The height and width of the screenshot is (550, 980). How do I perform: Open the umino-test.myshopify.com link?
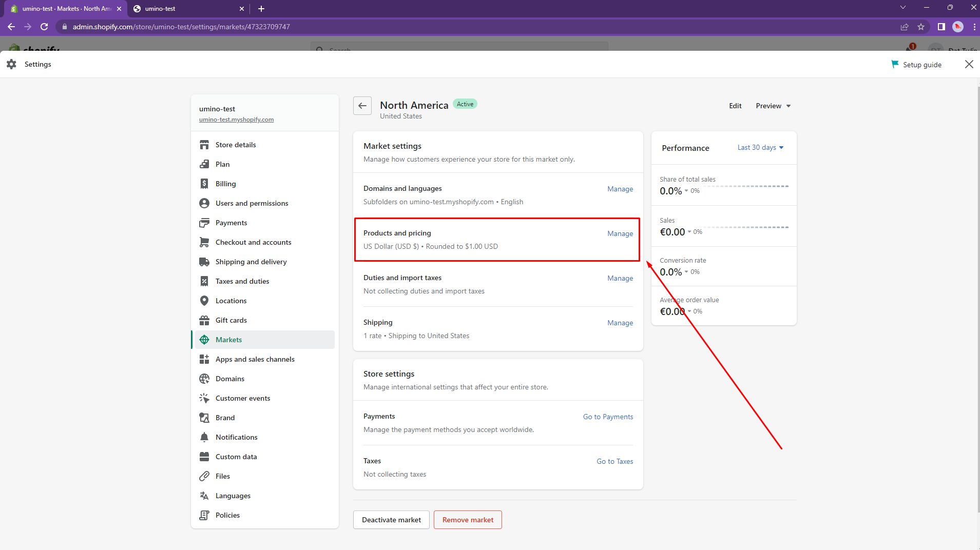[x=236, y=120]
